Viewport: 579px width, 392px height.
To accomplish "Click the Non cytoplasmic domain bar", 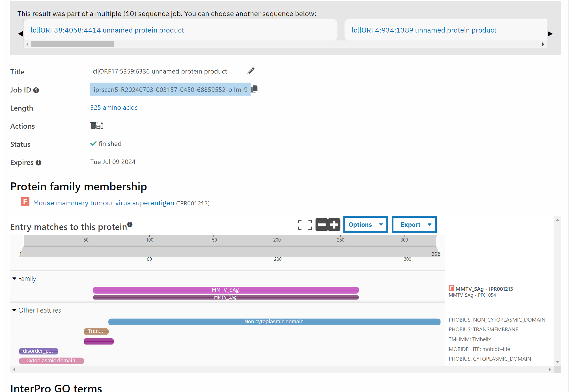I will coord(274,322).
